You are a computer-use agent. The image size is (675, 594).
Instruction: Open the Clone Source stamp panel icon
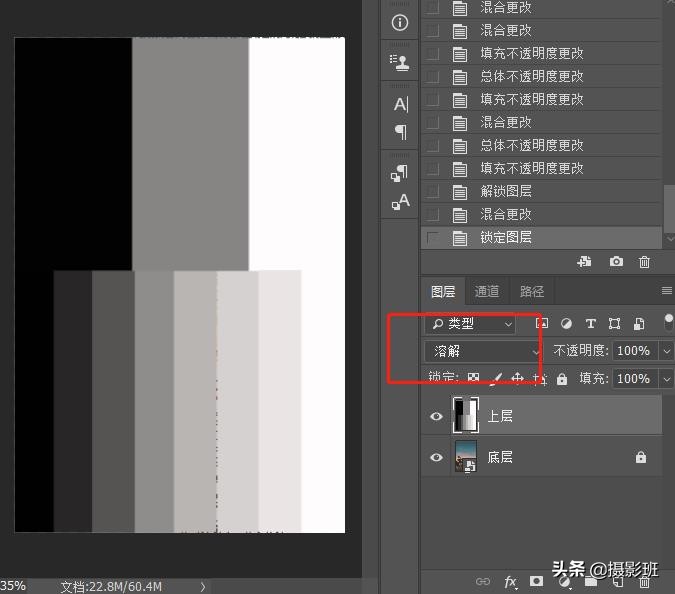pos(400,62)
